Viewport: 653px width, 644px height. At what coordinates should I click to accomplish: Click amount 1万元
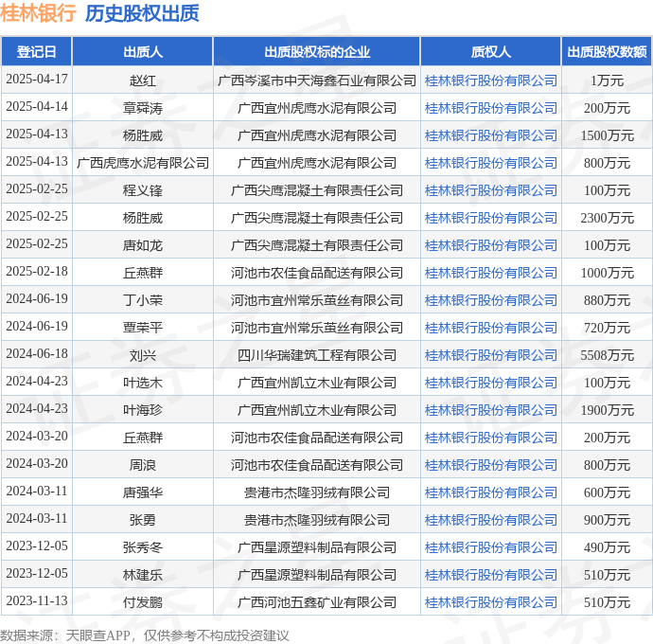(x=607, y=80)
